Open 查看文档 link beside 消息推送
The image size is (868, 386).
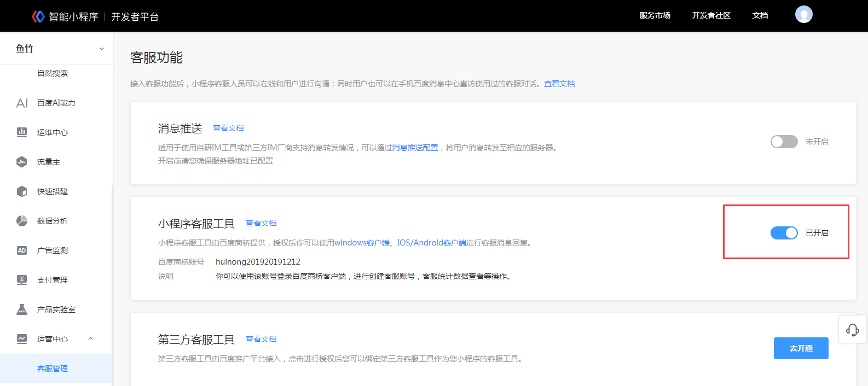tap(228, 128)
